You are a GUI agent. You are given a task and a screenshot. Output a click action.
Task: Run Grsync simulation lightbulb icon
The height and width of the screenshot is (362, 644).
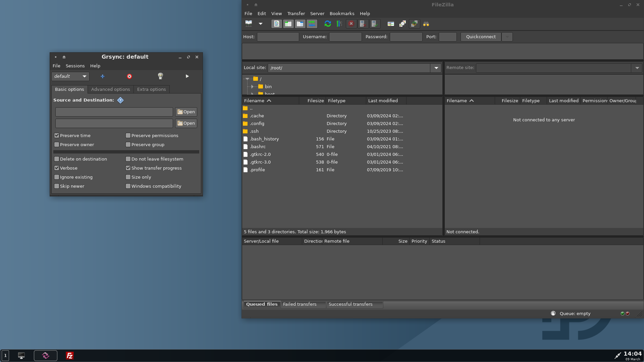click(x=160, y=76)
